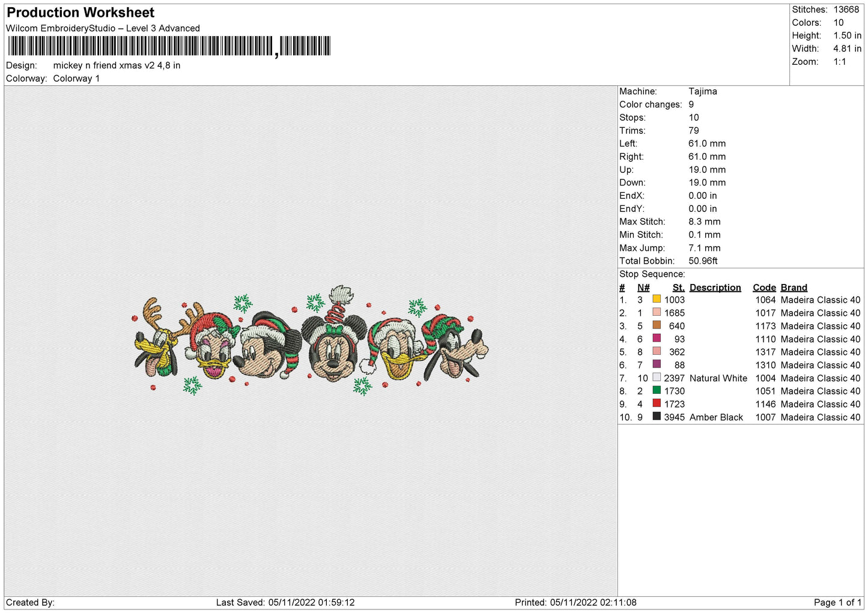Click the EndX value 0.00 in
868x613 pixels.
pos(702,196)
